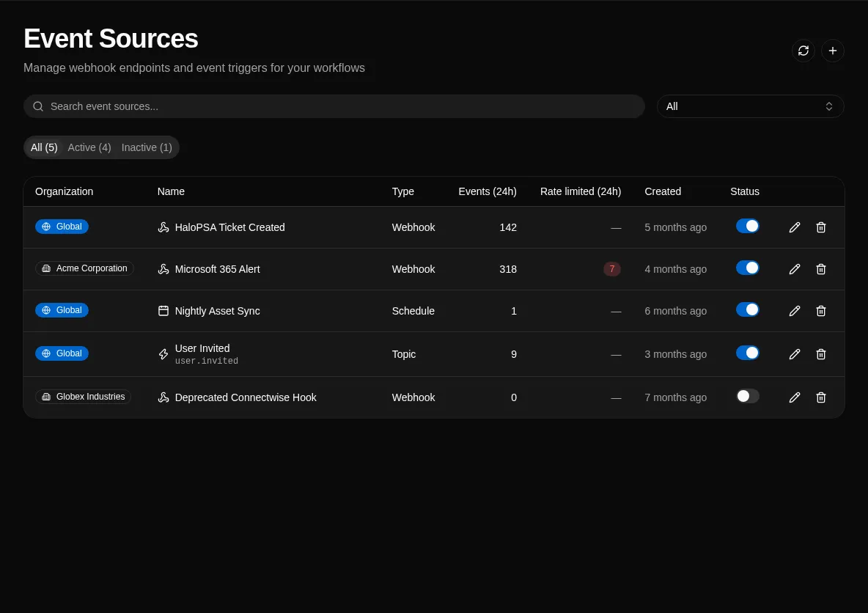The image size is (868, 613).
Task: Click the Organization column header
Action: [65, 191]
